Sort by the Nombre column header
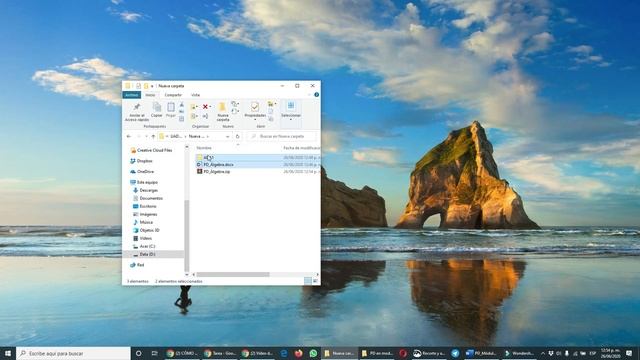The image size is (640, 360). click(x=204, y=148)
